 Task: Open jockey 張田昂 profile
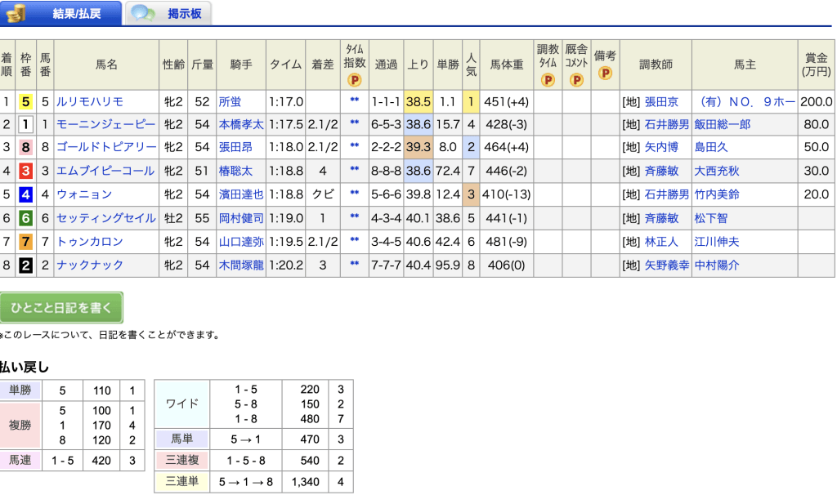(235, 147)
